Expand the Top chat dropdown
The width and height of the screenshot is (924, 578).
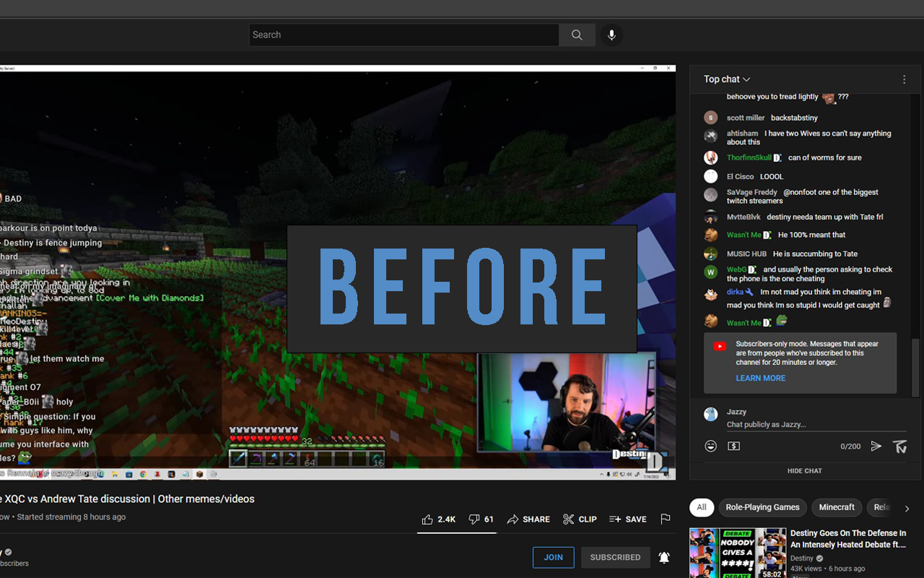727,79
